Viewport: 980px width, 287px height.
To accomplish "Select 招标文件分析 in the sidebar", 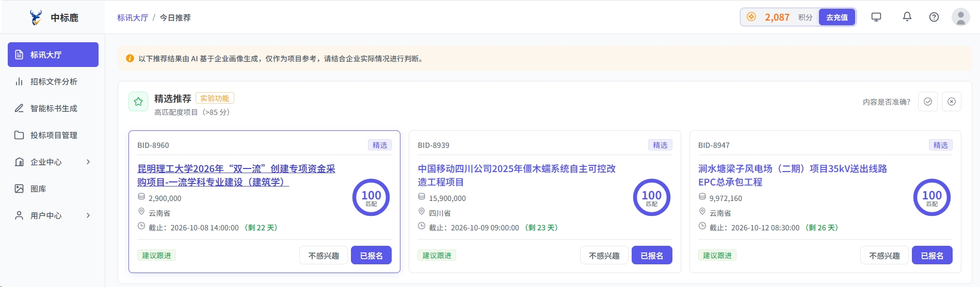I will [53, 81].
